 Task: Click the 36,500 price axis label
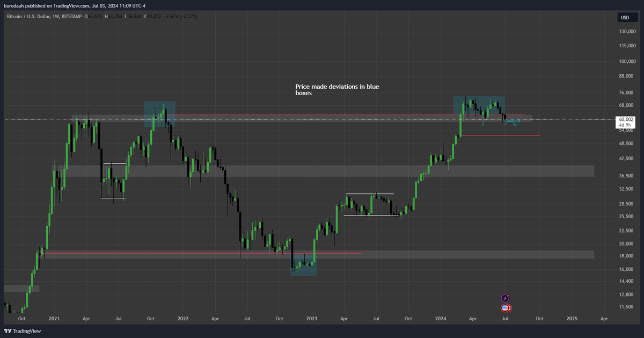pyautogui.click(x=626, y=176)
